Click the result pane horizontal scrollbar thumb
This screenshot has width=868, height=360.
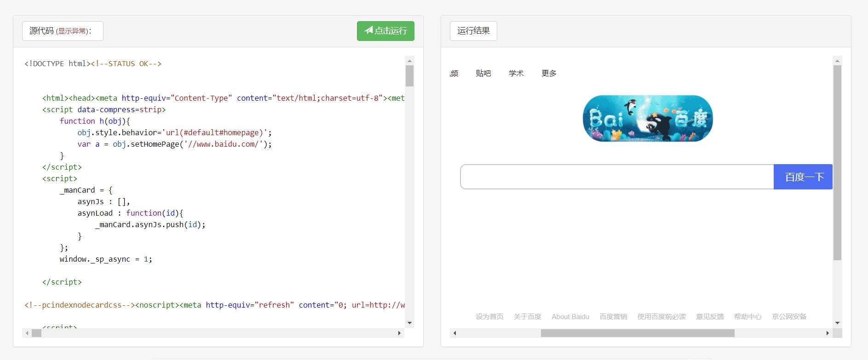pyautogui.click(x=638, y=333)
